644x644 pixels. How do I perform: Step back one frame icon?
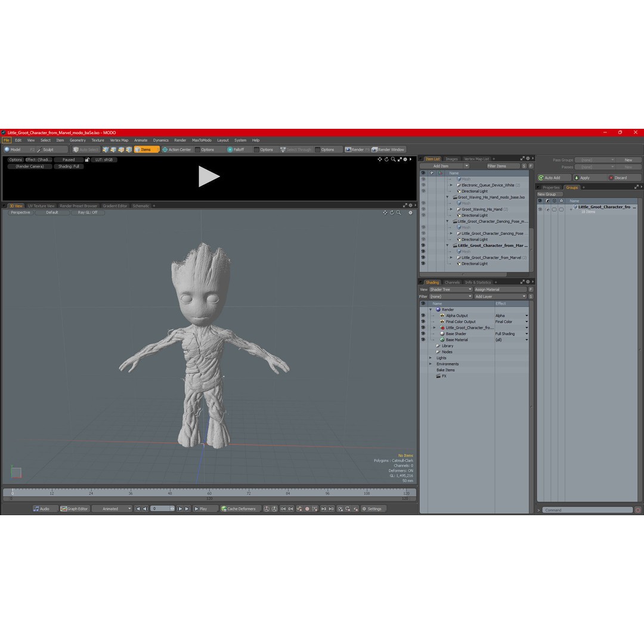145,509
